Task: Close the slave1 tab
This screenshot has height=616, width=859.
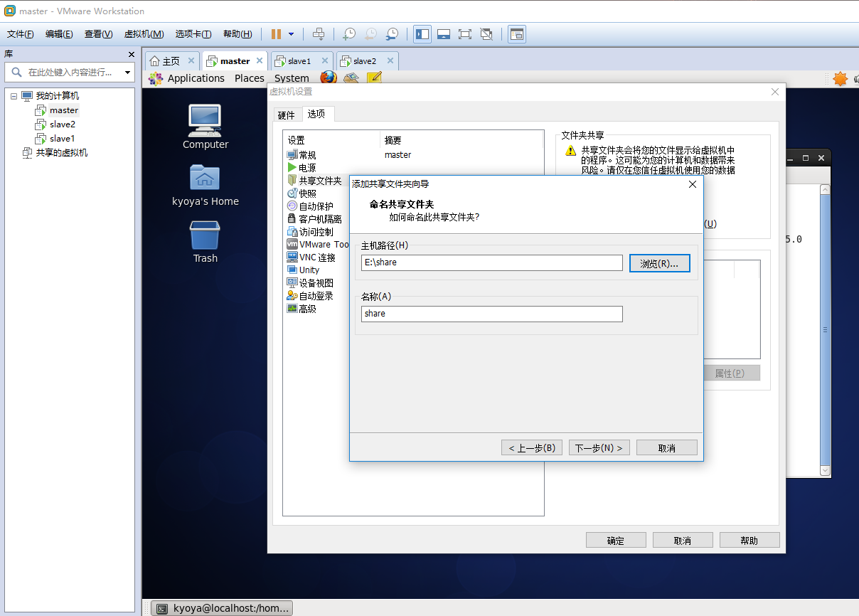Action: click(325, 60)
